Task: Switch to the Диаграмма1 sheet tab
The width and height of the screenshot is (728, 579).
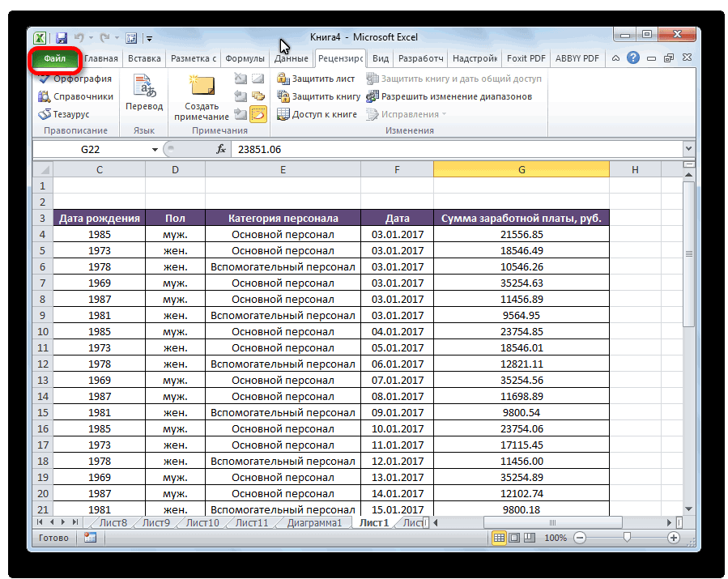Action: [314, 523]
